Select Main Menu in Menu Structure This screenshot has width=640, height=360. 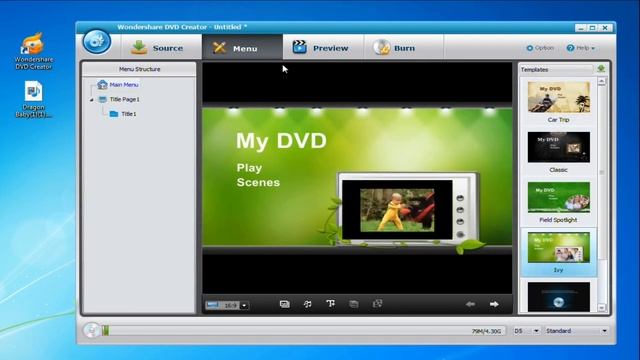(124, 84)
